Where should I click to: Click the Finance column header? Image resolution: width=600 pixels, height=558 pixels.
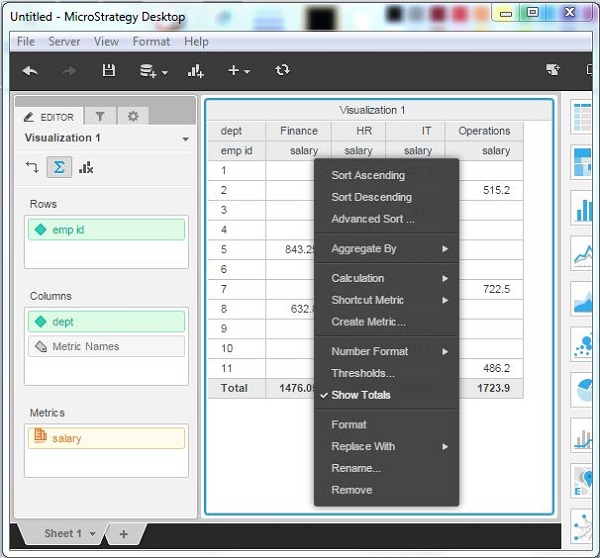click(298, 131)
